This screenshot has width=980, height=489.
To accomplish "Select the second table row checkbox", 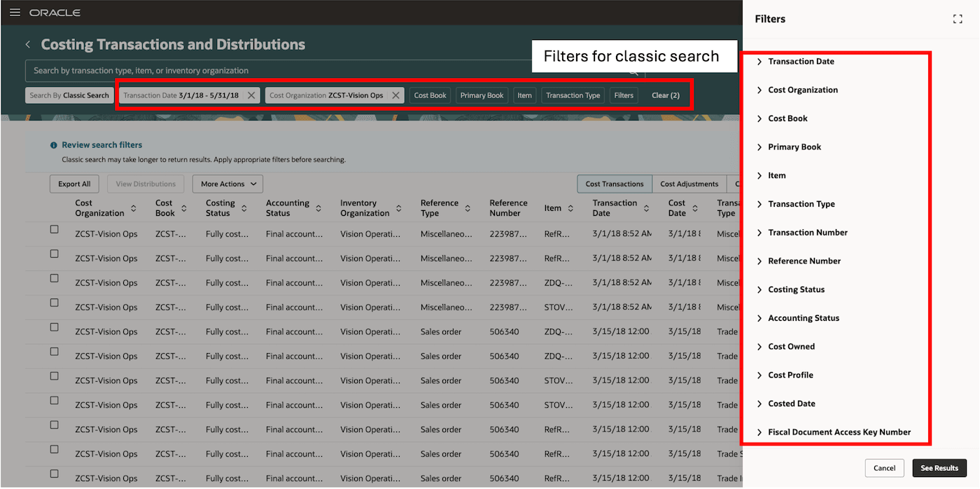I will 55,254.
